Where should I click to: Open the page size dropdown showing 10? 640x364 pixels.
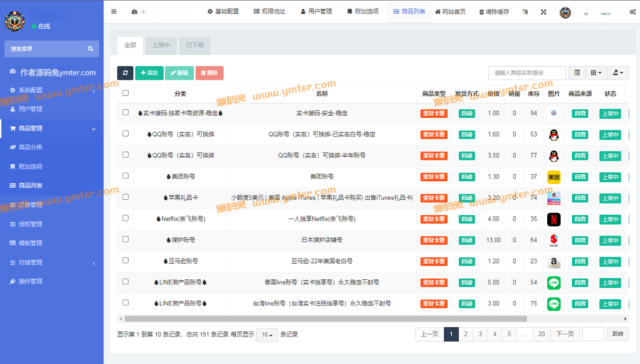(267, 335)
